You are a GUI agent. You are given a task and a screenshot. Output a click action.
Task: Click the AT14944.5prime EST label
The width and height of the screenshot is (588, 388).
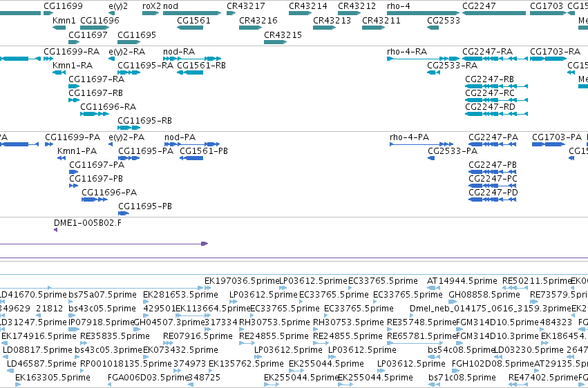click(x=462, y=281)
